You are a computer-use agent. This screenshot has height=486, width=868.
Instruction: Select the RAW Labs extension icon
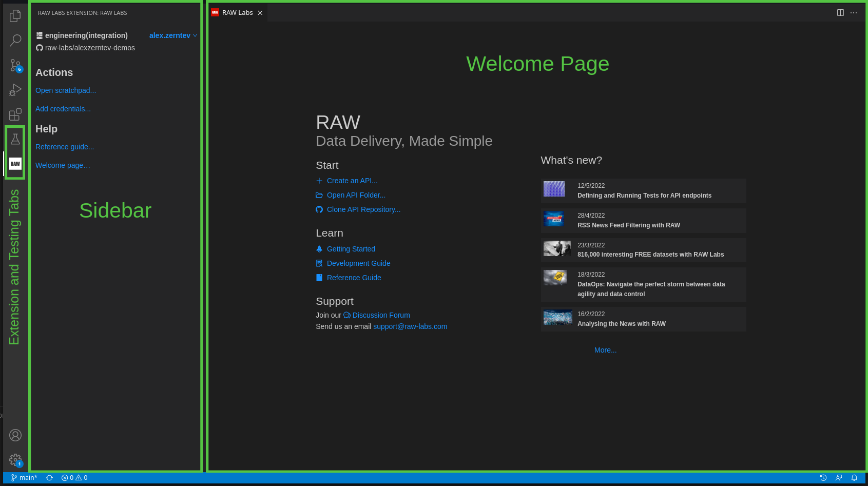(15, 164)
